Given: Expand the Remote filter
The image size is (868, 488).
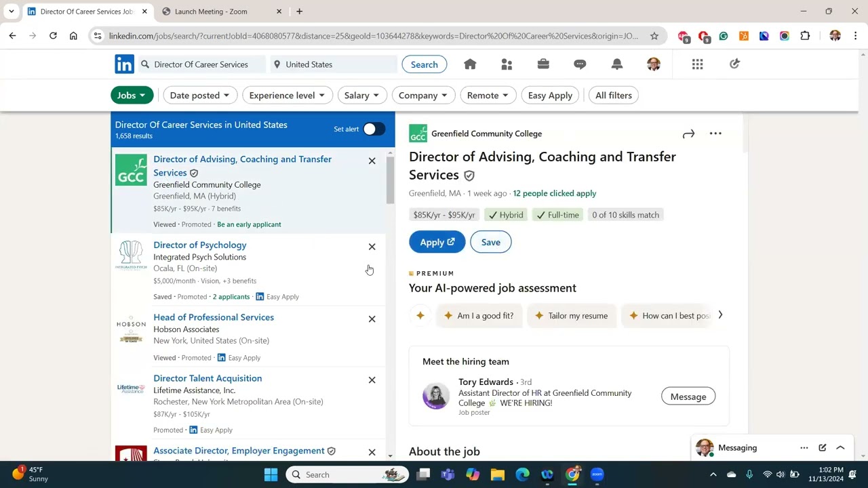Looking at the screenshot, I should (488, 95).
